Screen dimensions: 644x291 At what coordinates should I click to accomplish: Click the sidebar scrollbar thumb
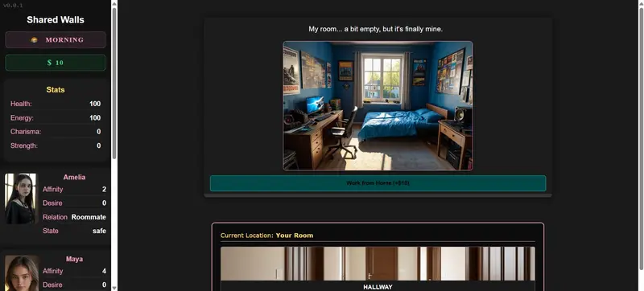[114, 84]
